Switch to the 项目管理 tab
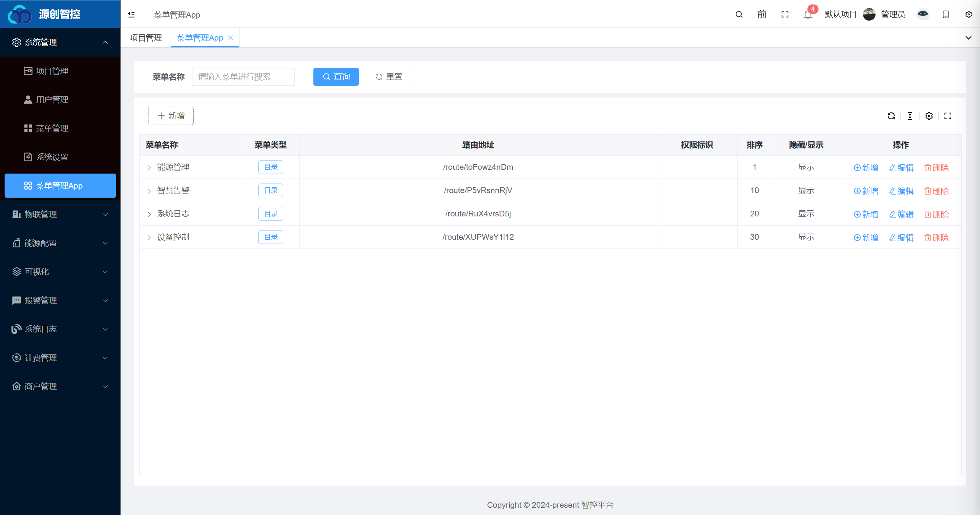980x515 pixels. [146, 38]
